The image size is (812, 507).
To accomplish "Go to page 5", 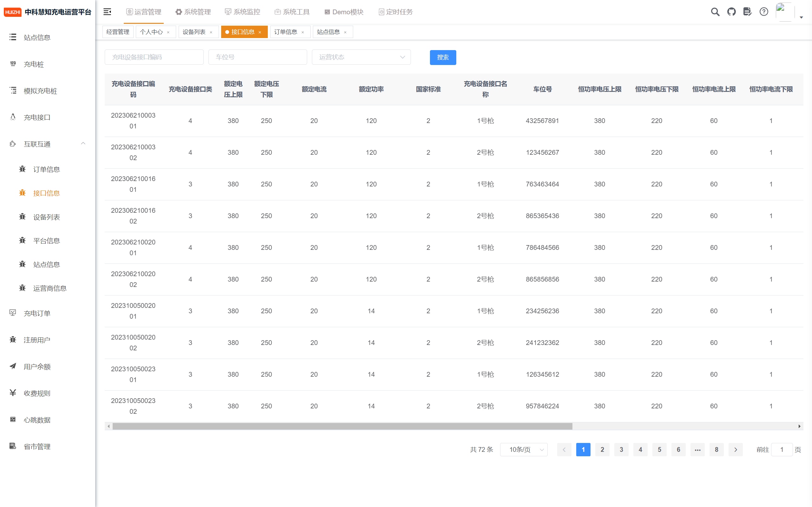I will click(659, 450).
